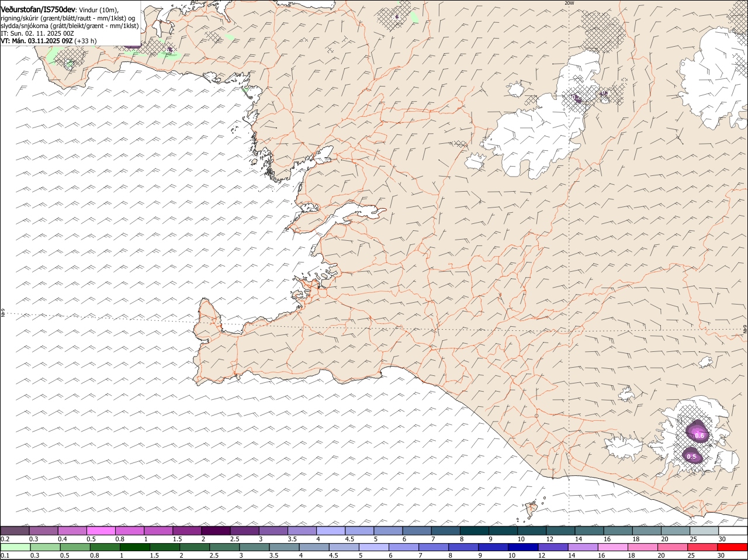Image resolution: width=748 pixels, height=560 pixels.
Task: Click the upper legend swatch labeled 0.2
Action: pyautogui.click(x=15, y=531)
